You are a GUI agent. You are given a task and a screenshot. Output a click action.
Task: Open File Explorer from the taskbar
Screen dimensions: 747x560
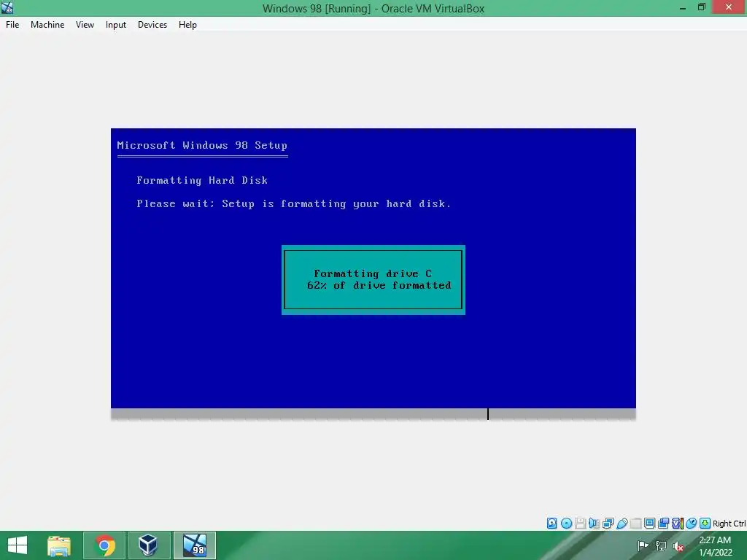click(x=59, y=545)
